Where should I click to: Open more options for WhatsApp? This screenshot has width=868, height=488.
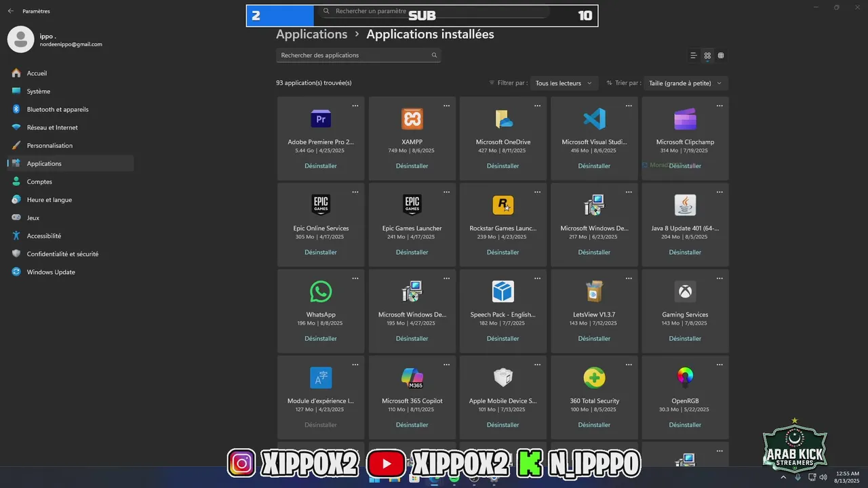pos(355,278)
